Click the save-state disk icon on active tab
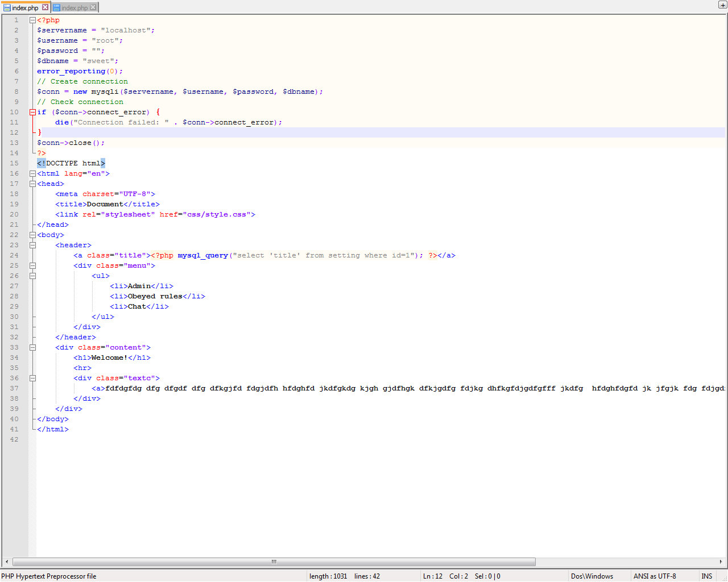Screen dimensions: 728x582 tap(7, 8)
